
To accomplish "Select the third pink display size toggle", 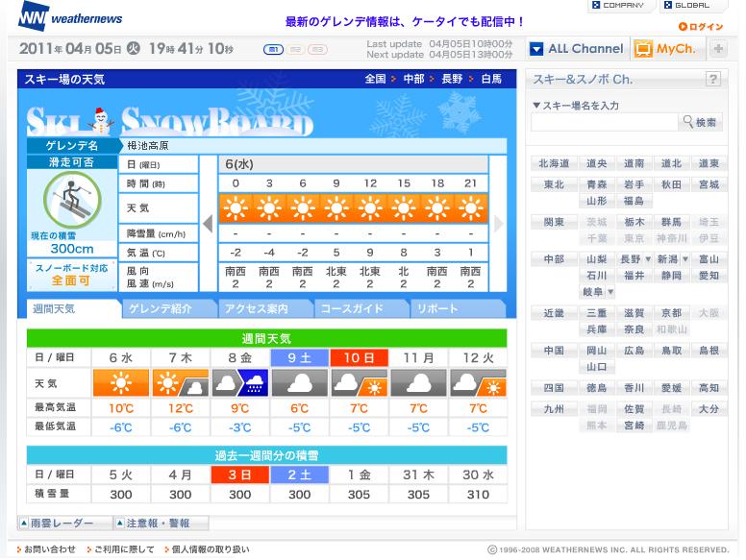I will [317, 49].
